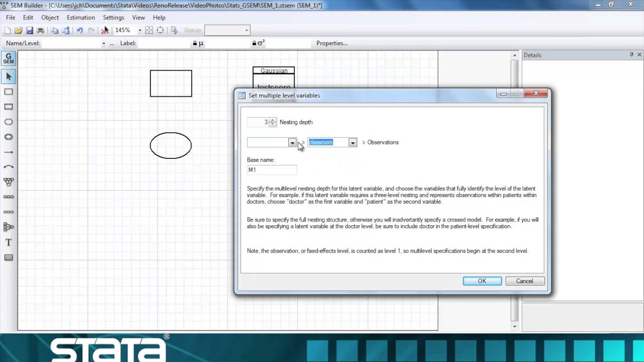Pick the Multilevel Latent Variable double-oval tool
The width and height of the screenshot is (644, 362).
click(x=9, y=137)
